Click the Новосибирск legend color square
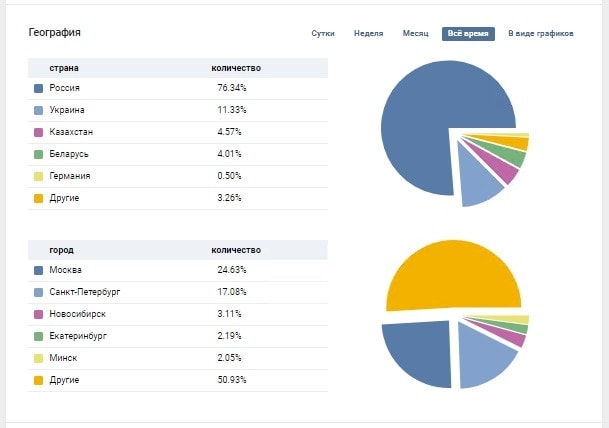This screenshot has width=609, height=428. point(38,314)
